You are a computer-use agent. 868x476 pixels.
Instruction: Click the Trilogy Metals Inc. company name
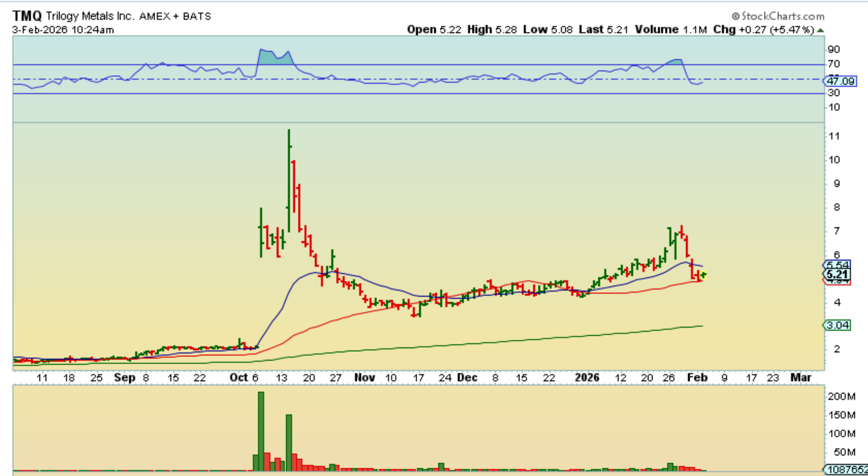(90, 16)
